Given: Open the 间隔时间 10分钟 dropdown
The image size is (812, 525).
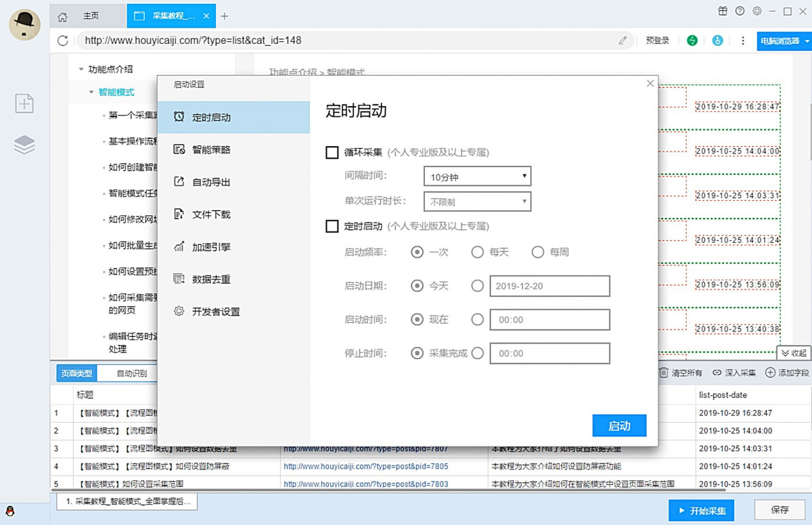Looking at the screenshot, I should [477, 177].
